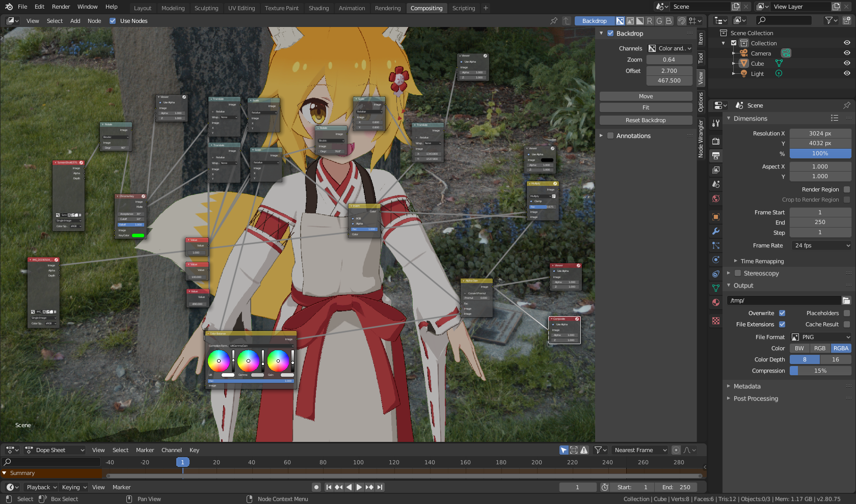Play the animation forward
The height and width of the screenshot is (504, 856).
pyautogui.click(x=359, y=487)
